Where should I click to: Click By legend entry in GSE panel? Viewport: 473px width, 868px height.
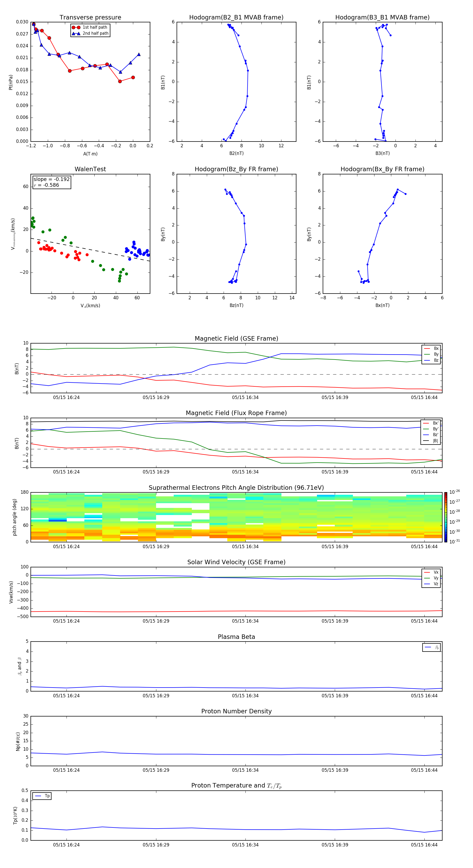[x=431, y=355]
